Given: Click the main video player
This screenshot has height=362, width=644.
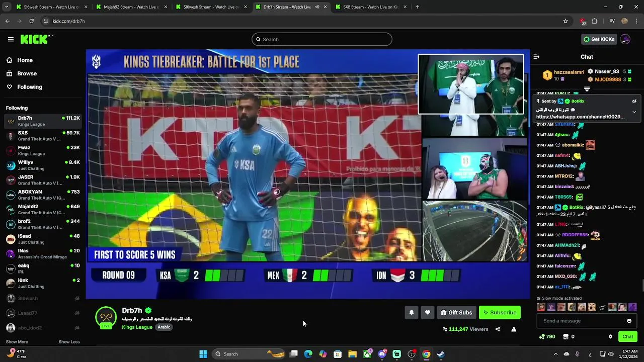Looking at the screenshot, I should click(x=307, y=174).
